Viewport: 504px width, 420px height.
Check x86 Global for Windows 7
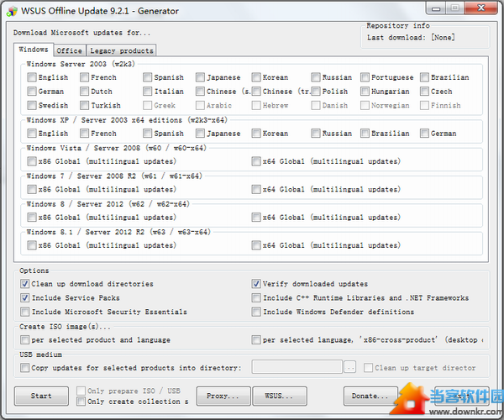point(32,189)
